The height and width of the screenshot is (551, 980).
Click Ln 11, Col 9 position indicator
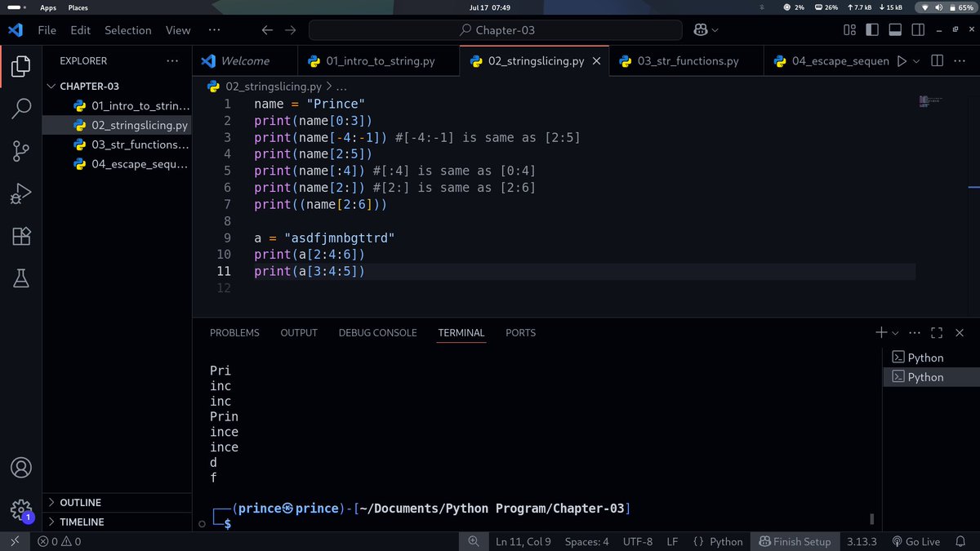pos(523,541)
